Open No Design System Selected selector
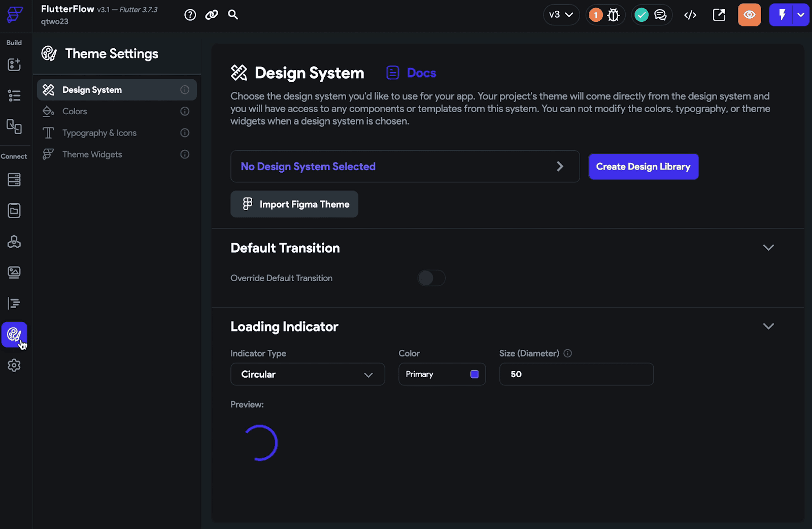Screen dimensions: 812x529 pyautogui.click(x=405, y=167)
